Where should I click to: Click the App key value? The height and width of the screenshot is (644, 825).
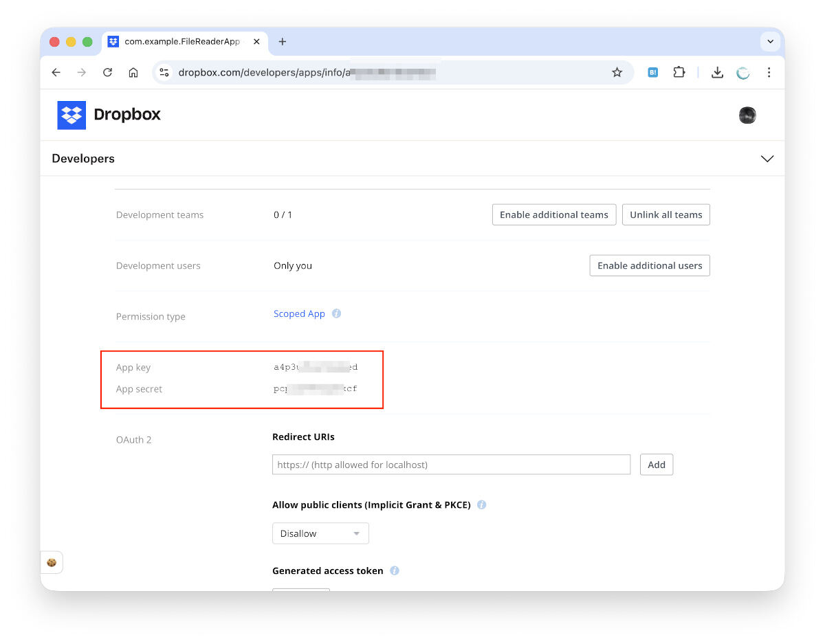[x=316, y=367]
